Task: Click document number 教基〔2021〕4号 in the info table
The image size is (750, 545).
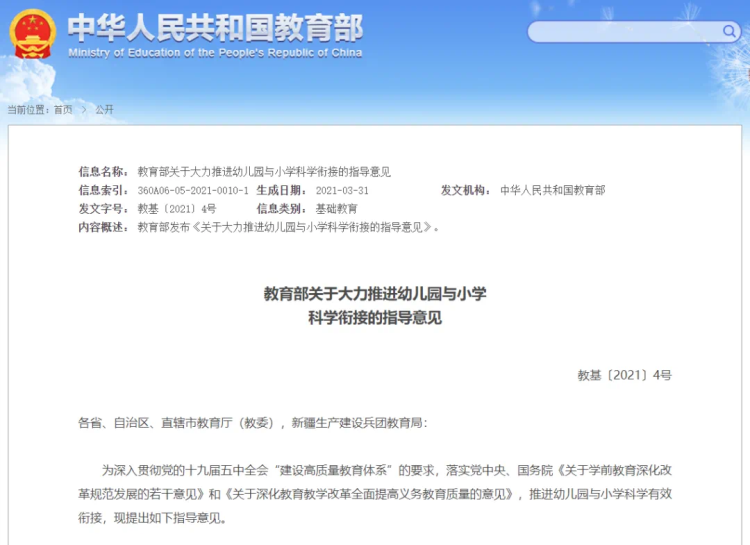Action: pyautogui.click(x=177, y=209)
